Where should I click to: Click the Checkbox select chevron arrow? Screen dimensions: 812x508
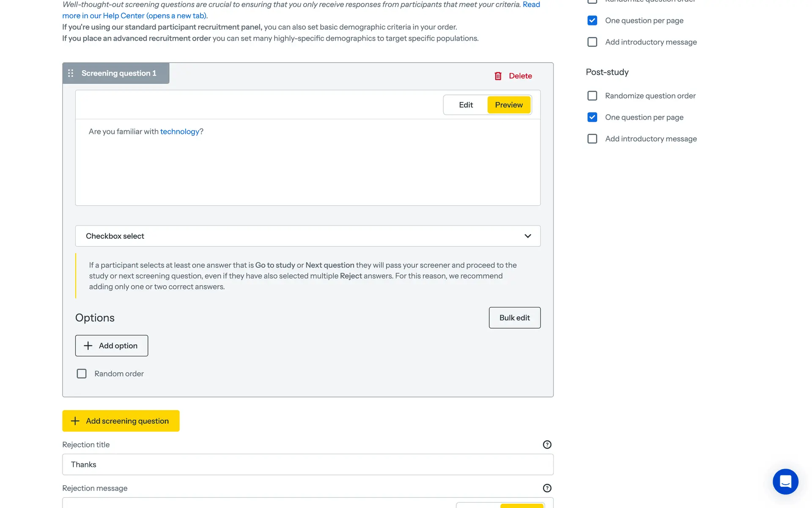point(527,236)
